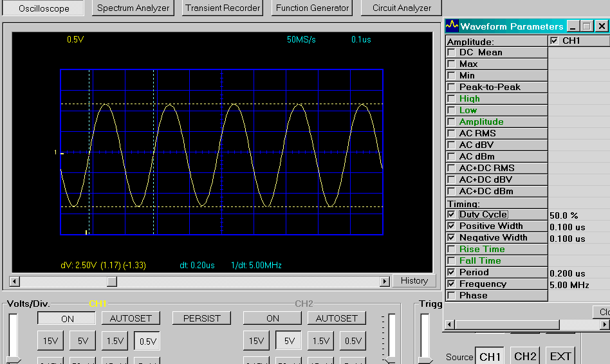Uncheck the Positive Width parameter
Image resolution: width=610 pixels, height=364 pixels.
(x=451, y=226)
